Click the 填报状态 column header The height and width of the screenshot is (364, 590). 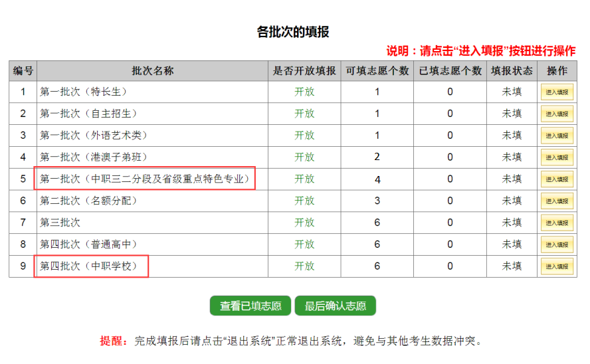pos(512,70)
